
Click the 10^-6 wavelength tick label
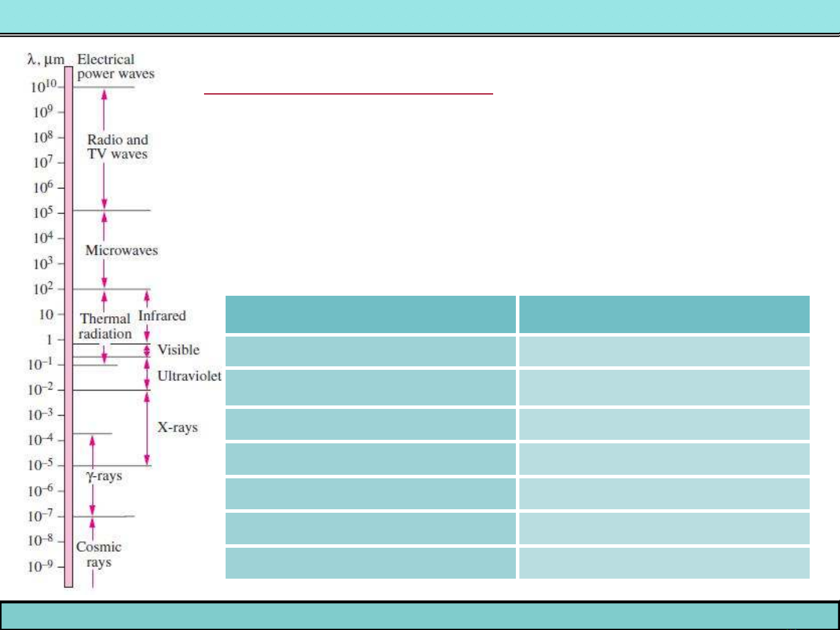[41, 491]
